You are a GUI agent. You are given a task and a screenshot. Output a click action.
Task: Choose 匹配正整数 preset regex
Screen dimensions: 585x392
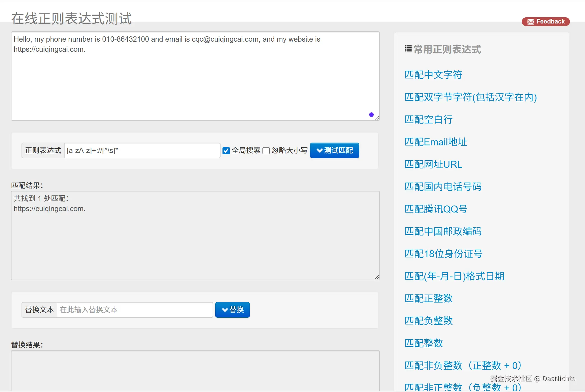428,298
